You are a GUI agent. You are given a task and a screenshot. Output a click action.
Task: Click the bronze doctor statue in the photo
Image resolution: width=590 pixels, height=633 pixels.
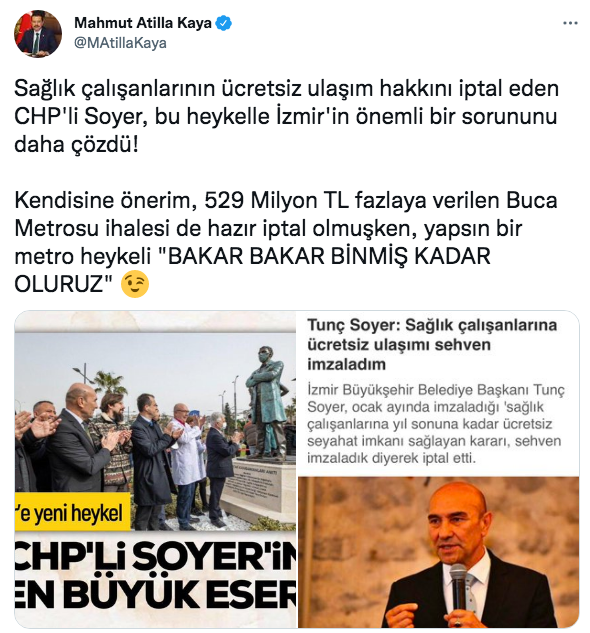(267, 402)
